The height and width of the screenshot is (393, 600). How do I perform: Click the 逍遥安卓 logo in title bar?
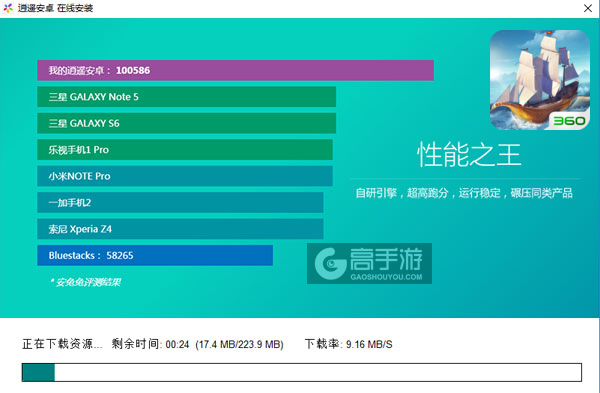click(8, 8)
